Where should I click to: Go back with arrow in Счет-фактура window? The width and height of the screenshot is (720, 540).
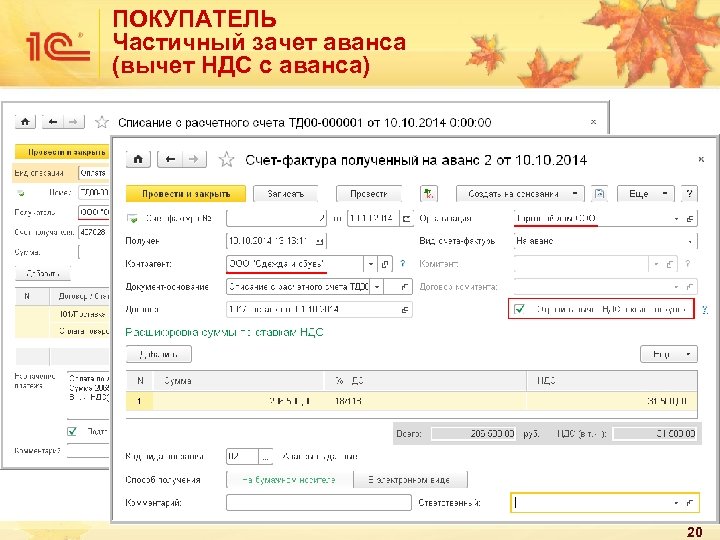(170, 159)
